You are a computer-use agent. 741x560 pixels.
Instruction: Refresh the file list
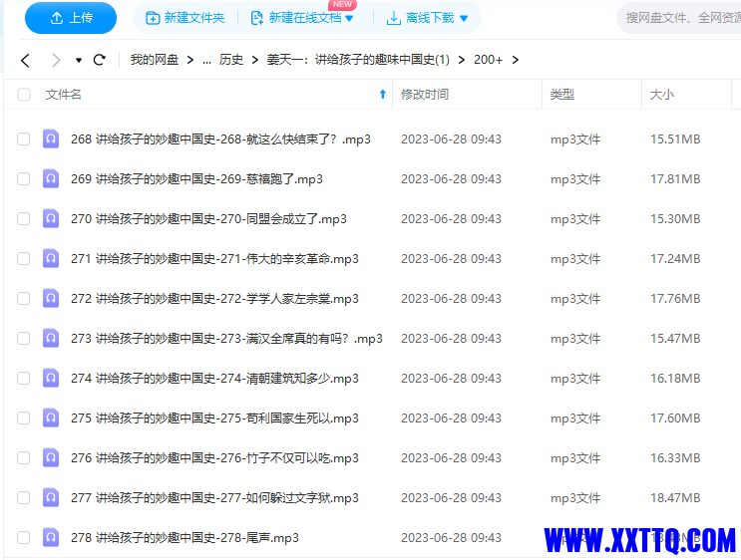[100, 60]
